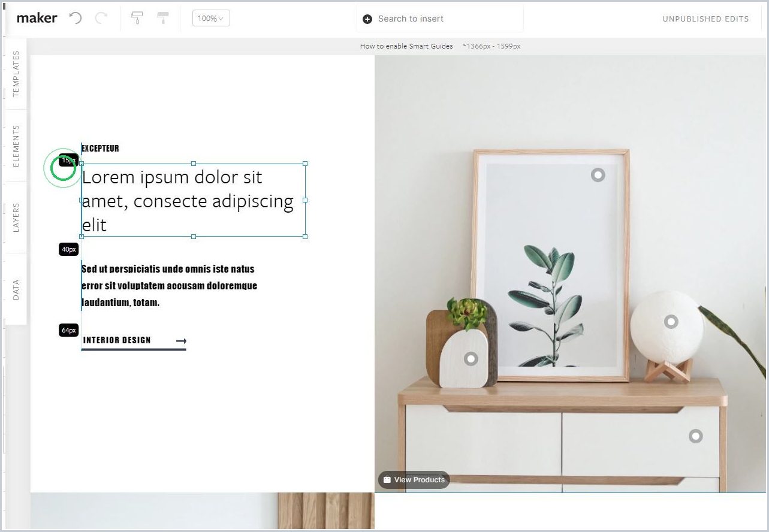Click the View Products button
This screenshot has height=532, width=769.
(x=414, y=479)
